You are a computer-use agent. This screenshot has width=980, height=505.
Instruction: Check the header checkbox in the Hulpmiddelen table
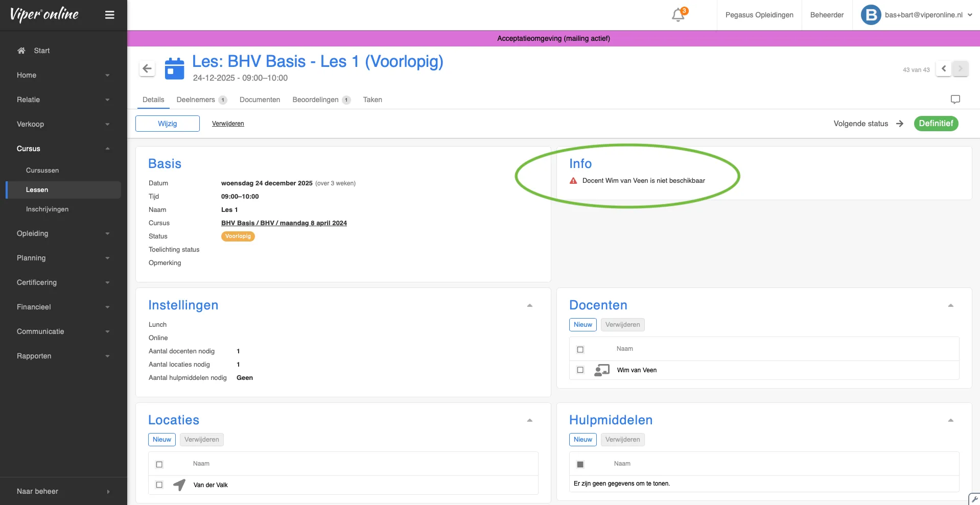tap(580, 464)
